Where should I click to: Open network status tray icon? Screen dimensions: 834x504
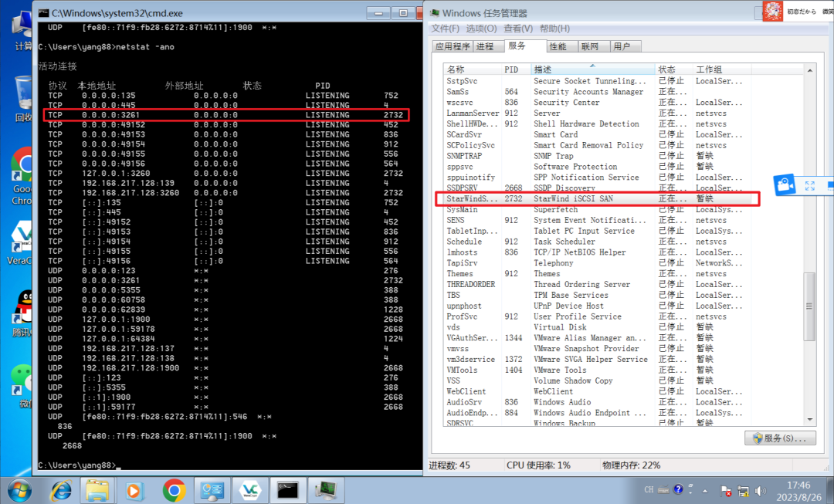click(x=743, y=491)
